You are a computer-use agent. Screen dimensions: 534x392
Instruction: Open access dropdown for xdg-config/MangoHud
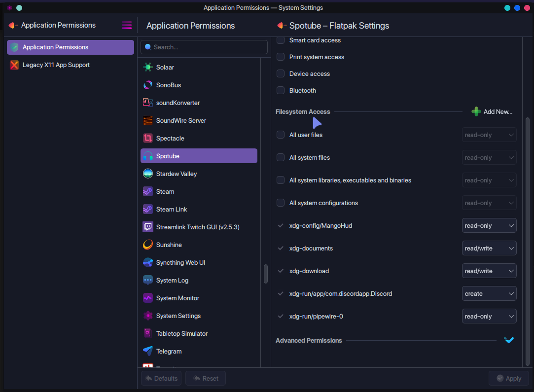(489, 225)
